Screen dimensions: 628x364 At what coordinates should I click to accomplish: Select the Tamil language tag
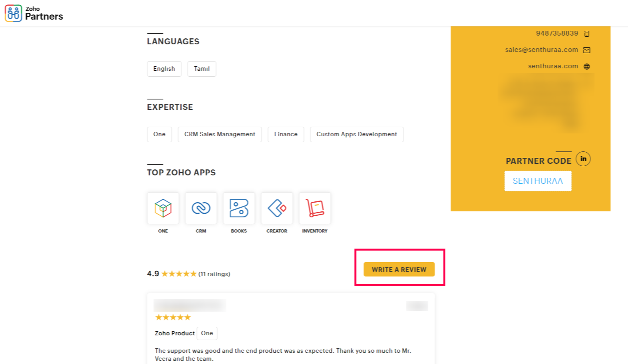pos(202,69)
